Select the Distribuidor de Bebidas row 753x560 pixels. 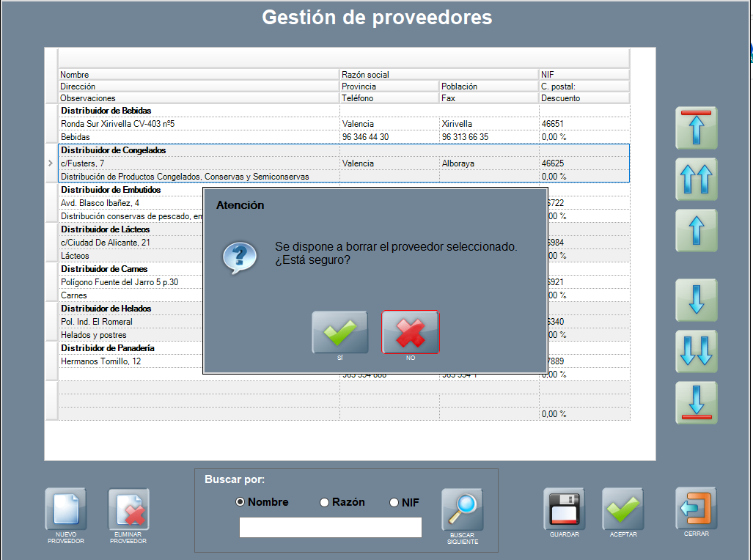pos(198,111)
